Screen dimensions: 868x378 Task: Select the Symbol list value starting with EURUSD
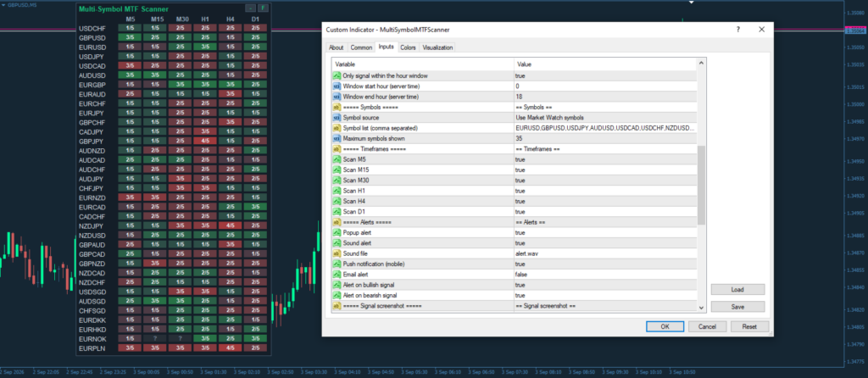coord(605,128)
